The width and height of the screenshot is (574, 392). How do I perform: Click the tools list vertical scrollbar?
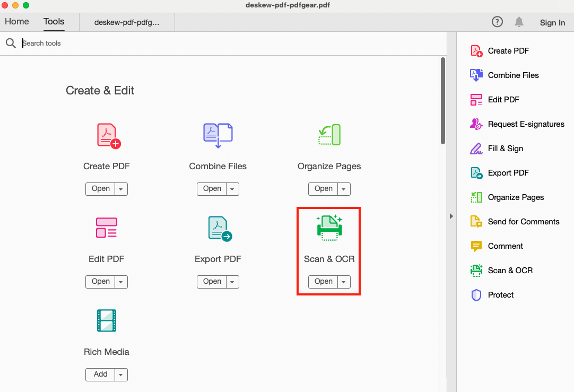pos(443,101)
